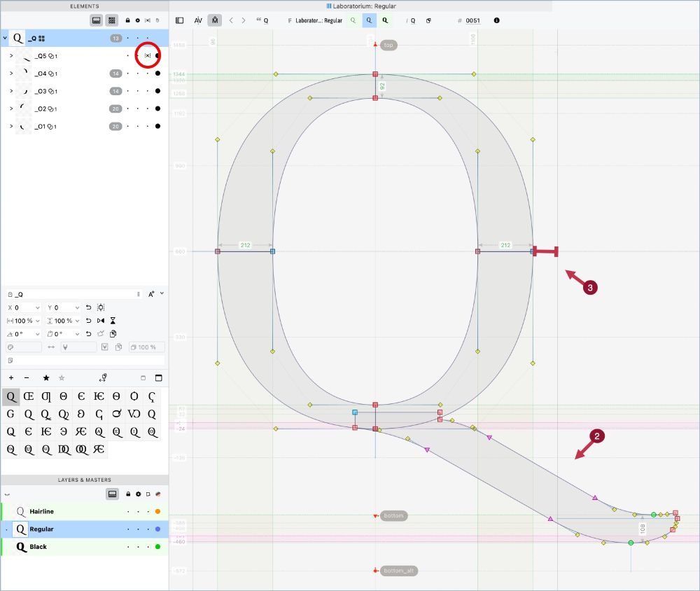Select the _O1 element thumbnail
Screen dimensions: 700x591
coord(24,127)
